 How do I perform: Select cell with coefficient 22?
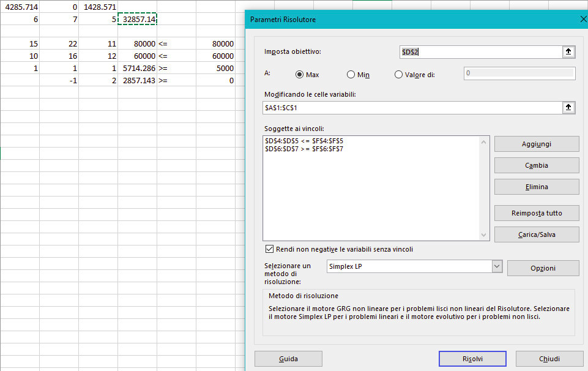(59, 44)
